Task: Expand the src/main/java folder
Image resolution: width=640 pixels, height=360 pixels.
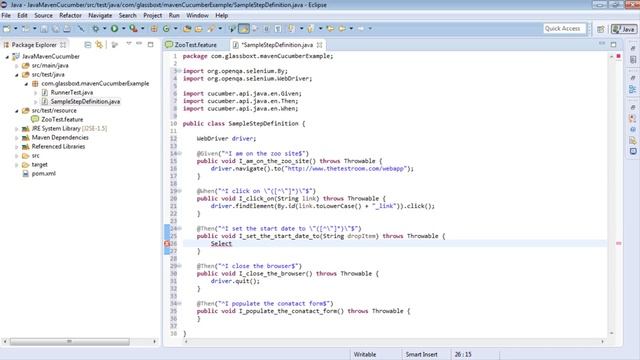Action: tap(17, 66)
